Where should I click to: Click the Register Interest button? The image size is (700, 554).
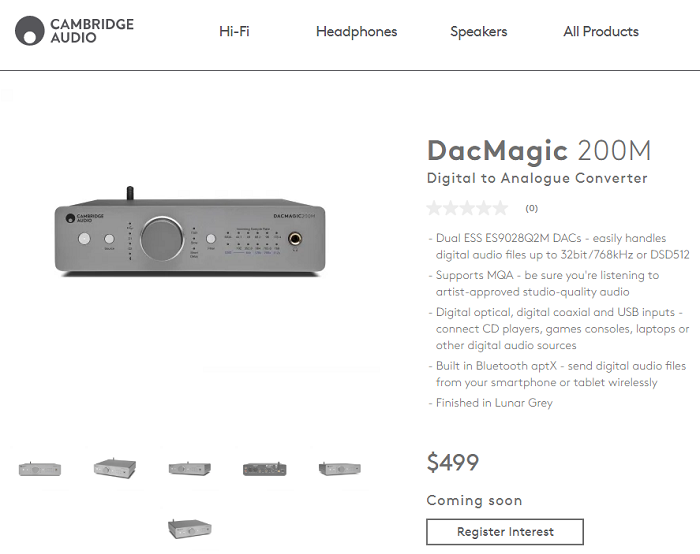pos(505,532)
